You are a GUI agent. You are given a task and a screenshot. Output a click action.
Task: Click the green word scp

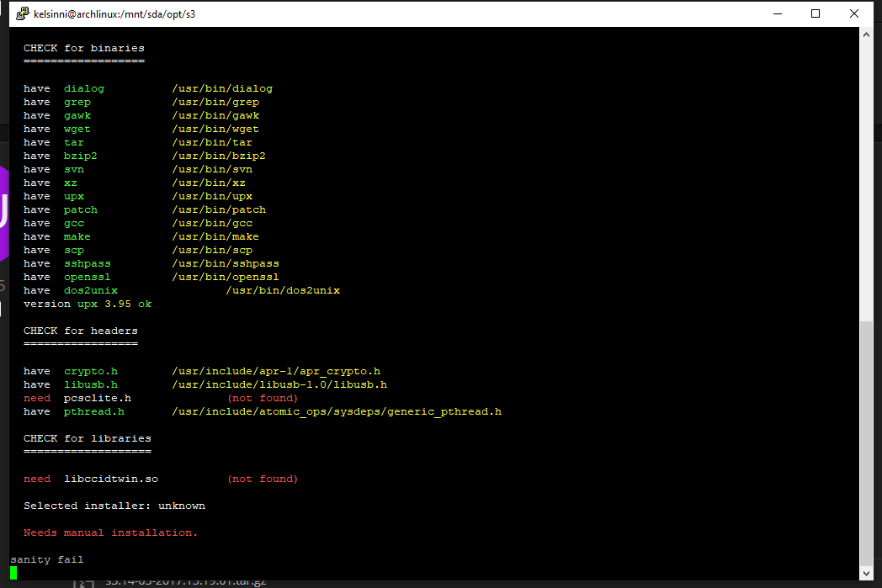(74, 250)
